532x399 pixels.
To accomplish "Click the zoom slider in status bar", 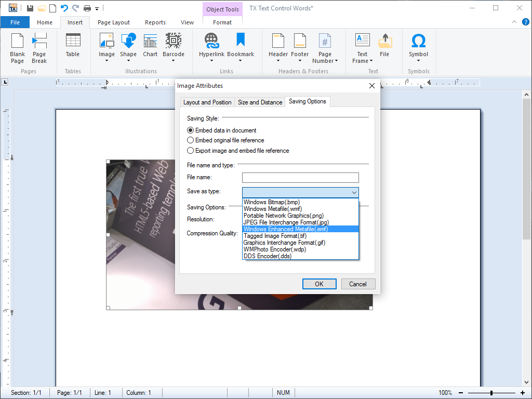I will [491, 393].
